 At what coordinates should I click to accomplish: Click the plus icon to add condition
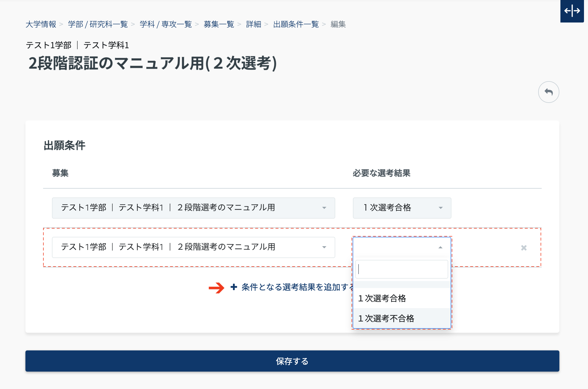point(234,287)
